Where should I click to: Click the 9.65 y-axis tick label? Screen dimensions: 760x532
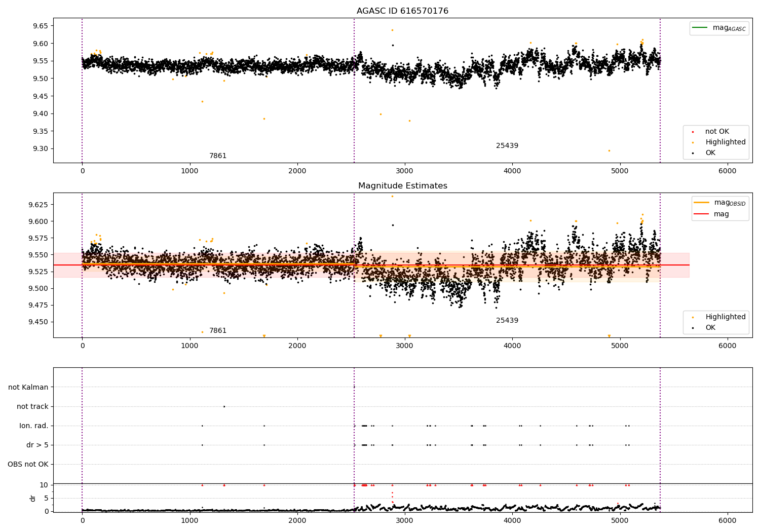pyautogui.click(x=40, y=26)
